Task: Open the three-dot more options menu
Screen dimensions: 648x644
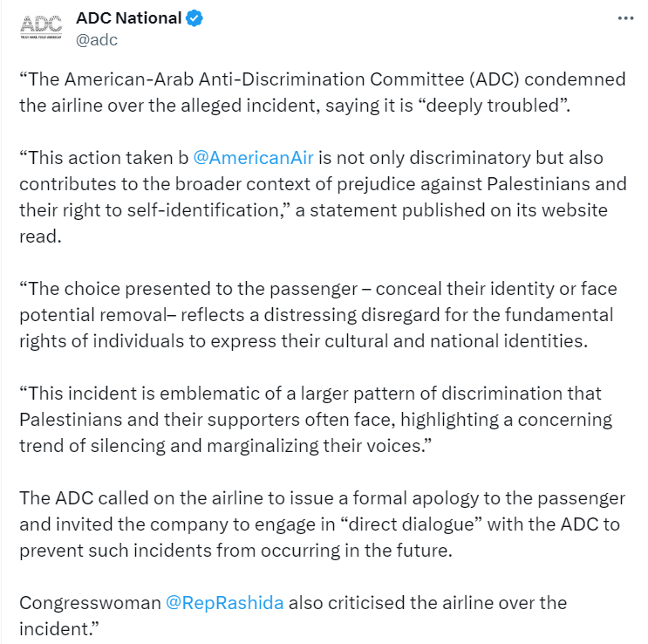Action: [x=625, y=18]
